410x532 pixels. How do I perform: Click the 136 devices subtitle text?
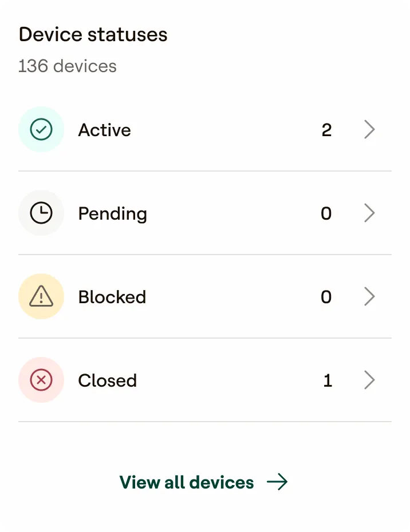coord(67,66)
